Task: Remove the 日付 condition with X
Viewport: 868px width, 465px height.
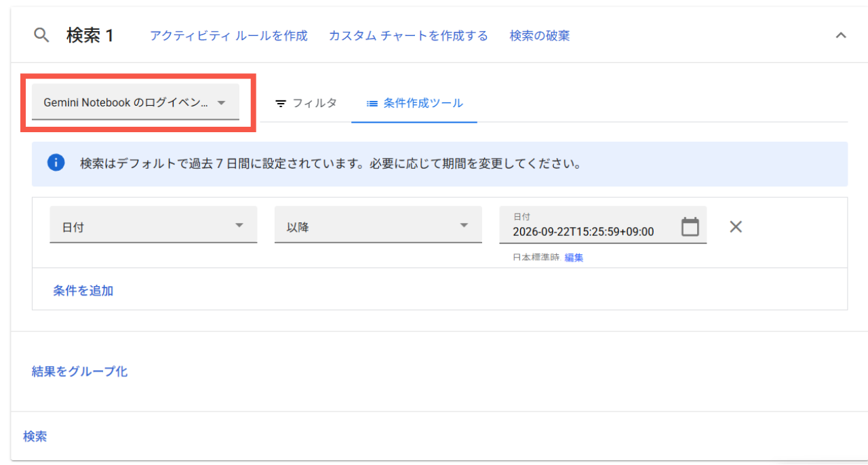Action: (736, 226)
